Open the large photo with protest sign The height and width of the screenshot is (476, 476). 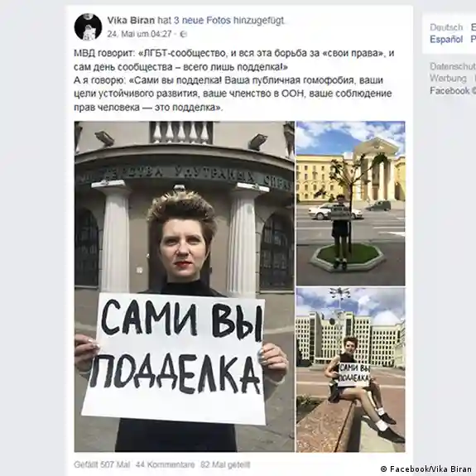click(185, 286)
